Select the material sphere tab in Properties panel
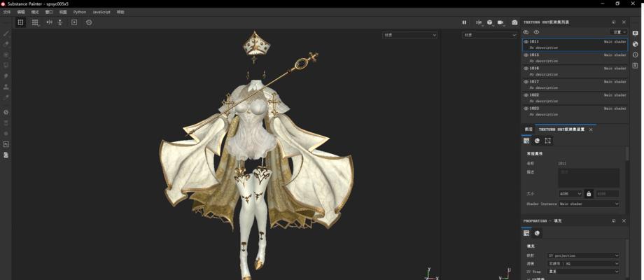Viewport: 644px width, 280px height. [537, 233]
